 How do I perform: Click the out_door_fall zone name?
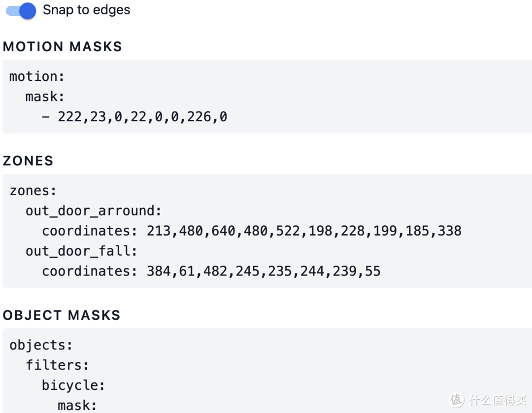[x=81, y=251]
